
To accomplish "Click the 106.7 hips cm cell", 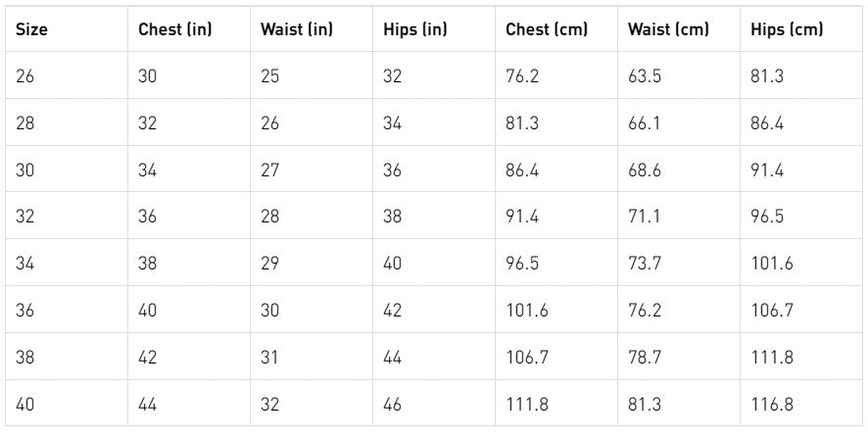I will pos(771,311).
